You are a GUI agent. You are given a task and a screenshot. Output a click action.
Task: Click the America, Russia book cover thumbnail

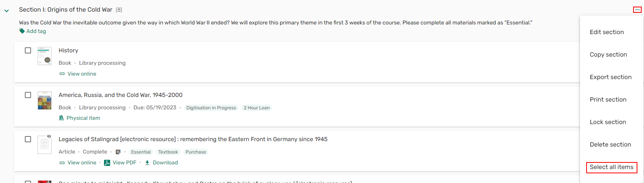pyautogui.click(x=45, y=101)
